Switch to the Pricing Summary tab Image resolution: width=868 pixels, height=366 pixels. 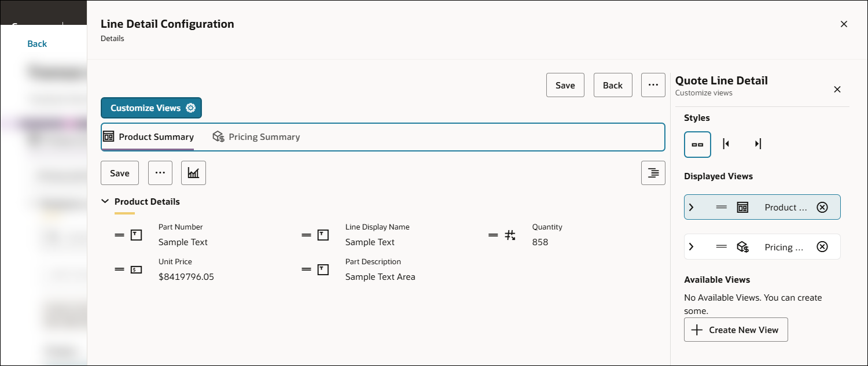pos(264,136)
